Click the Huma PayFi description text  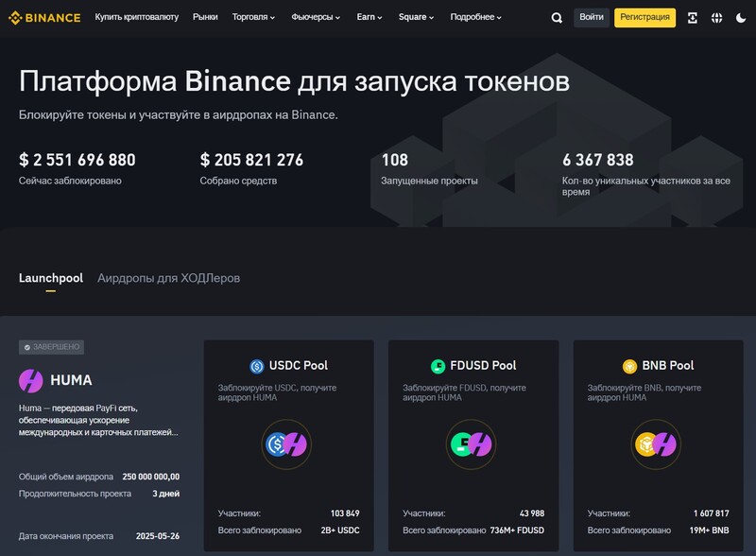pos(98,421)
